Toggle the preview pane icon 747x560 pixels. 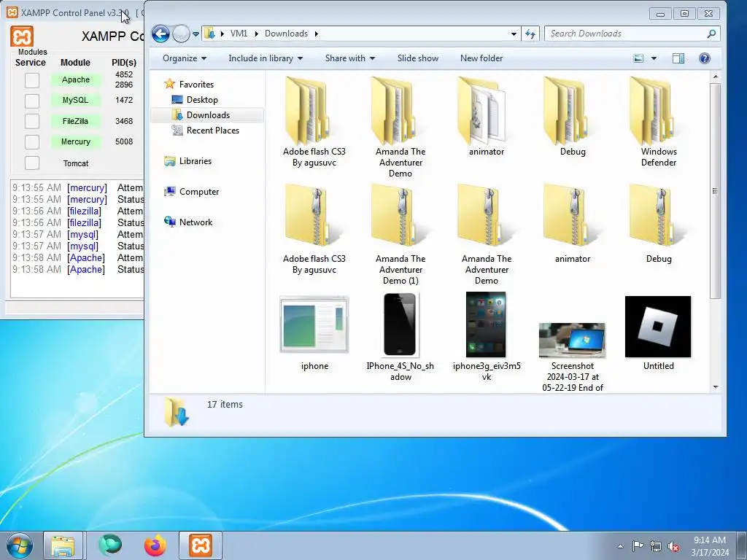678,58
